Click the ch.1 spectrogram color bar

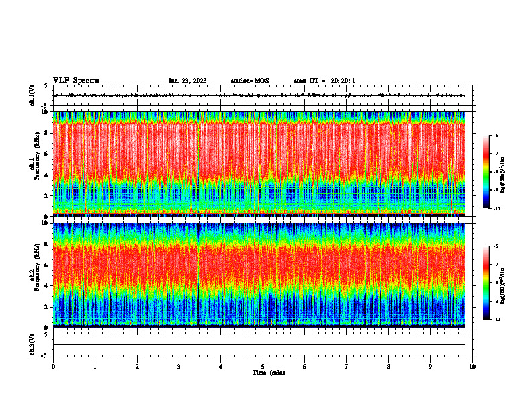point(486,172)
